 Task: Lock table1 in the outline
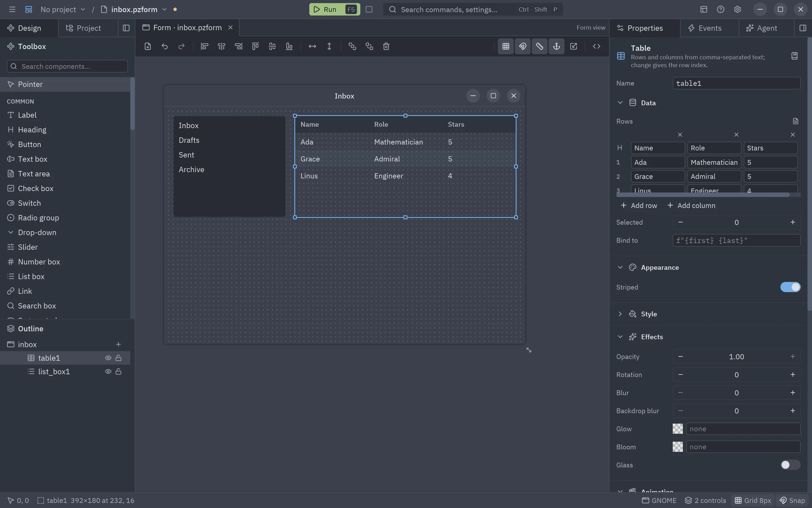click(118, 358)
